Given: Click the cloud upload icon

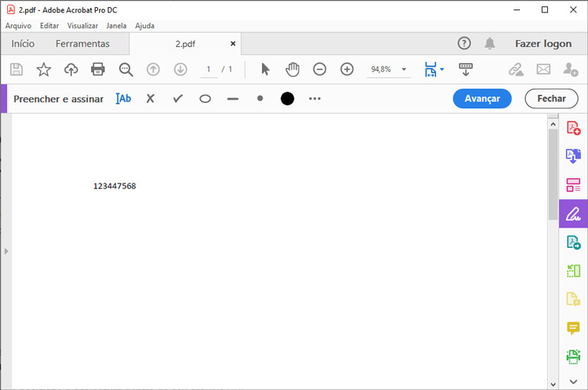Looking at the screenshot, I should (71, 69).
